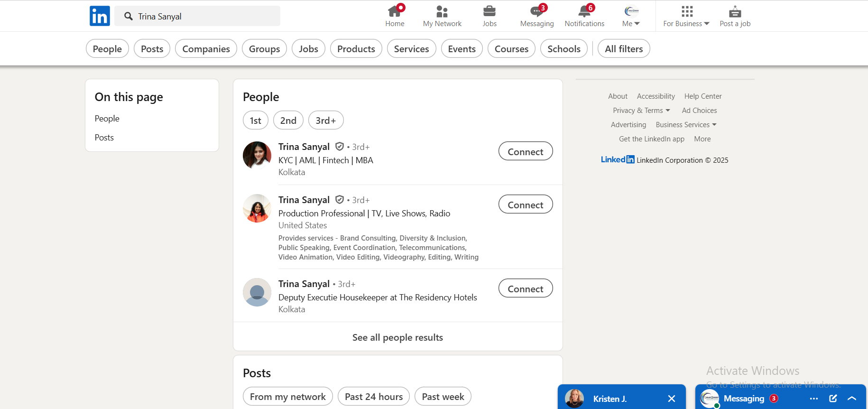Viewport: 868px width, 409px height.
Task: Select the Companies filter tab
Action: pos(206,49)
